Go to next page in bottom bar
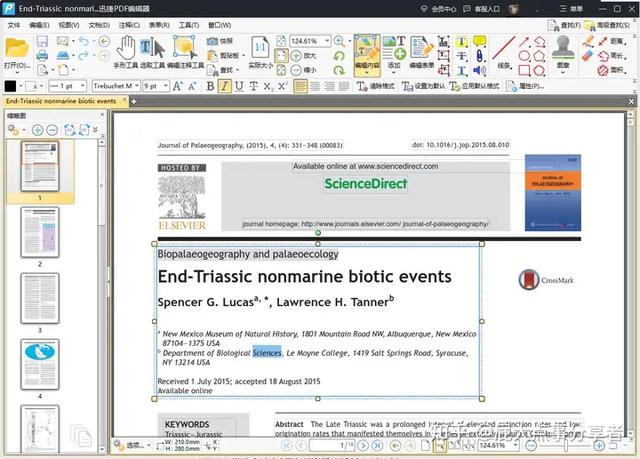Image resolution: width=640 pixels, height=459 pixels. [x=363, y=446]
